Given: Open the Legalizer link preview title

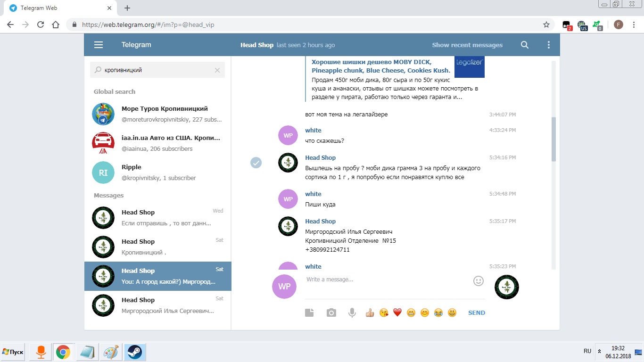Looking at the screenshot, I should pos(381,66).
